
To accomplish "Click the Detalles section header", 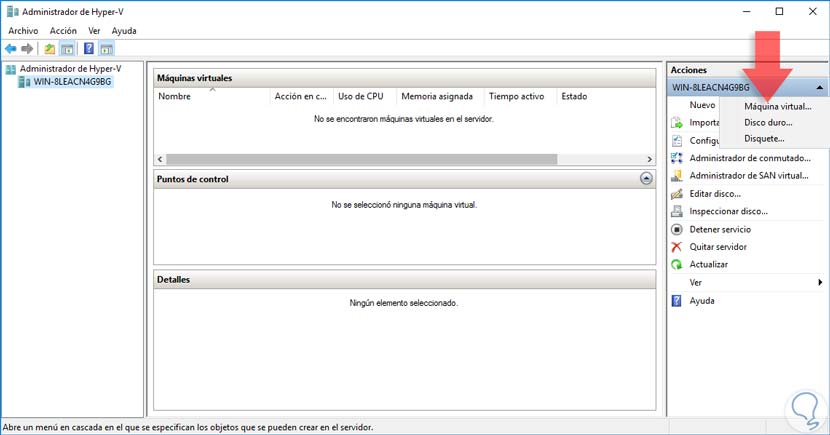I will click(404, 279).
